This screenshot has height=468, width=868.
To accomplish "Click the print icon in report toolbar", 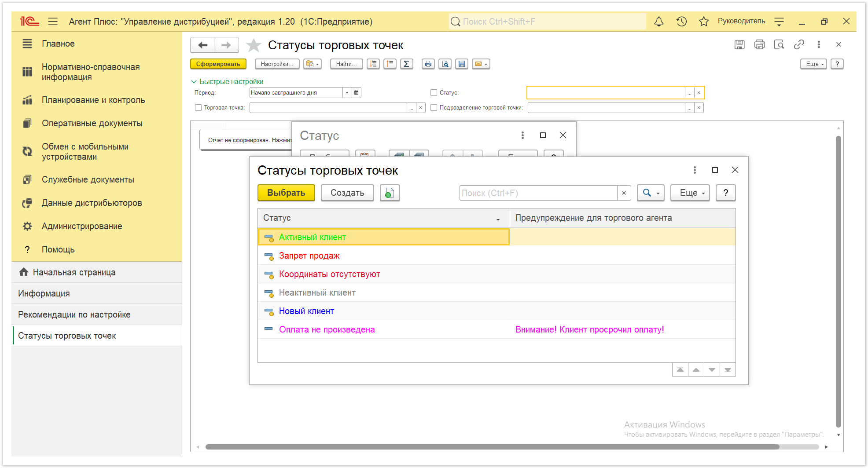I will [x=428, y=64].
